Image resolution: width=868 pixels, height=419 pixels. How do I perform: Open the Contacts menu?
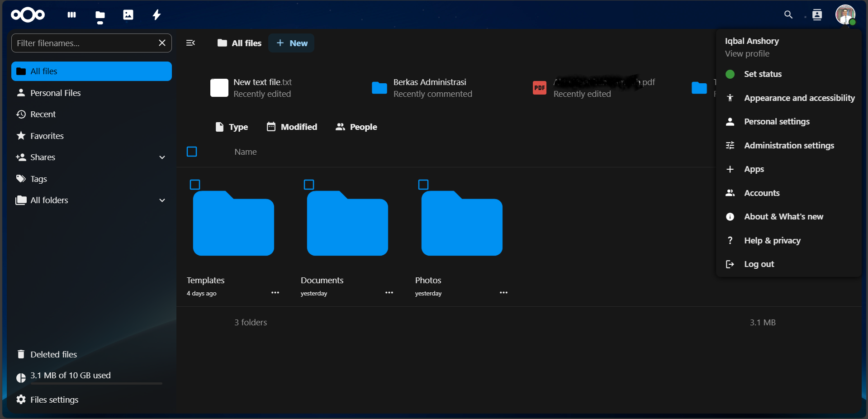pyautogui.click(x=817, y=15)
